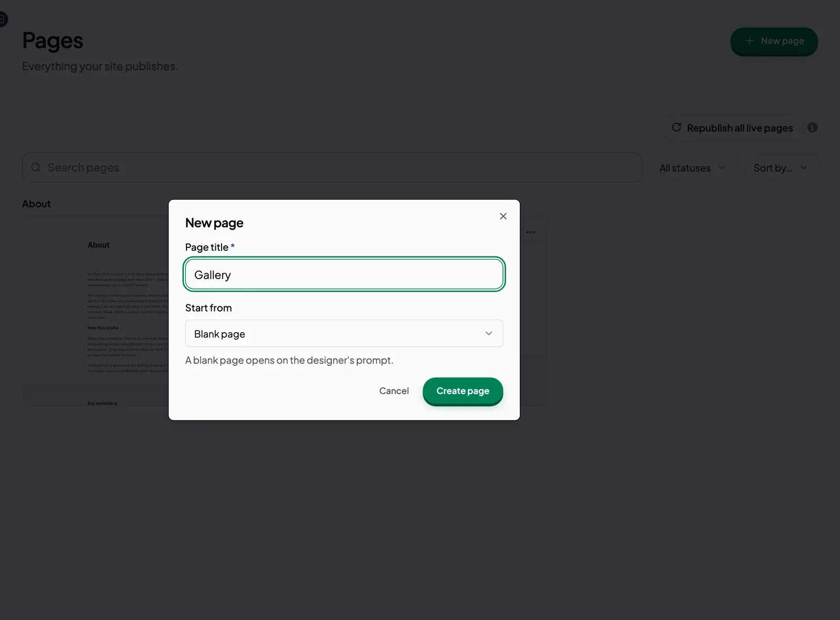Click the chevron in Start from select
The height and width of the screenshot is (620, 840).
tap(489, 334)
